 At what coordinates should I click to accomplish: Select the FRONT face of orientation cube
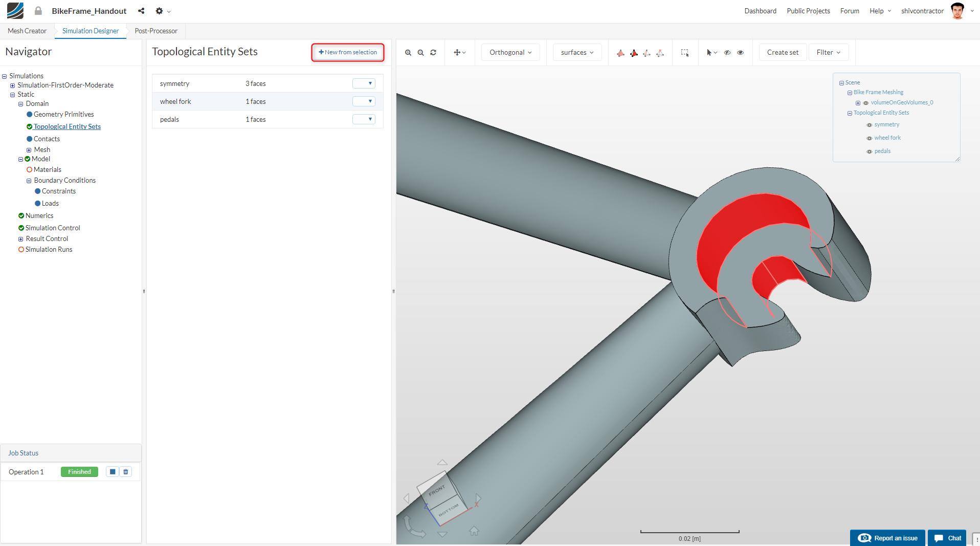point(436,490)
